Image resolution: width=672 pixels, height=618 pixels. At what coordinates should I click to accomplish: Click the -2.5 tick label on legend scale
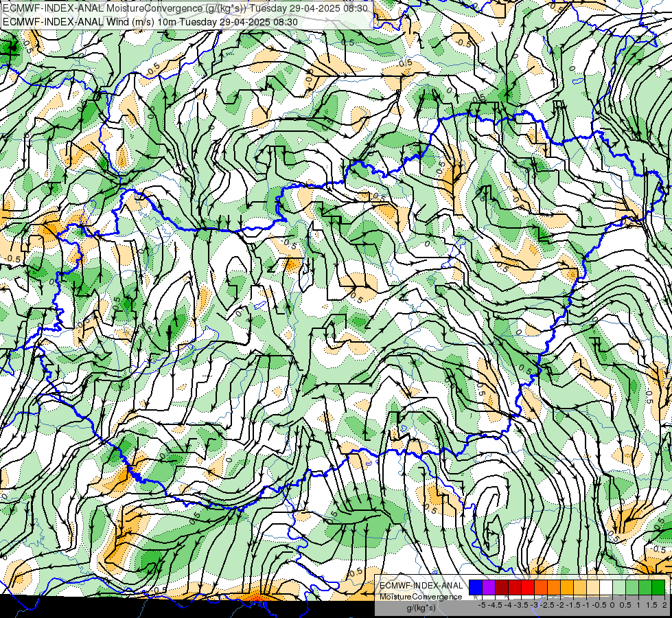tap(547, 605)
